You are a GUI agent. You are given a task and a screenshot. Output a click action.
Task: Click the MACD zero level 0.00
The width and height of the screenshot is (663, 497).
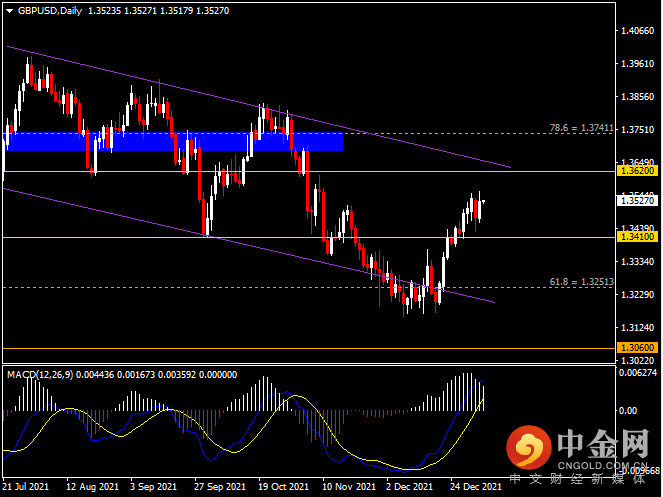coord(627,411)
